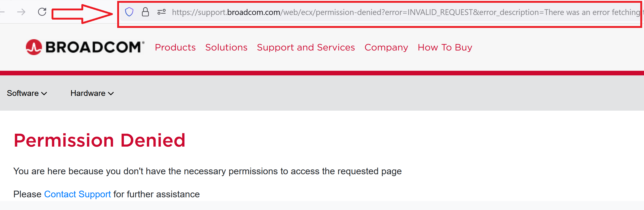Click the browser reload page icon

tap(42, 12)
